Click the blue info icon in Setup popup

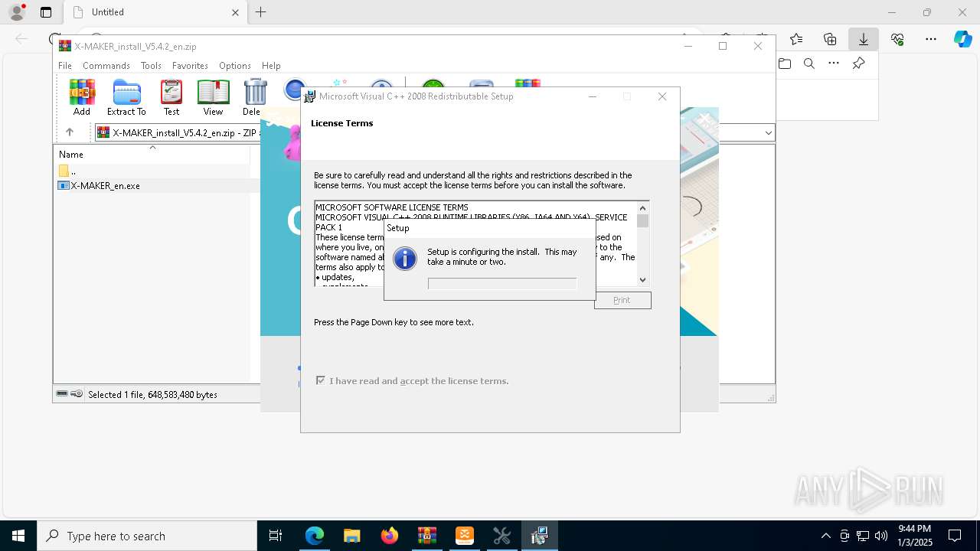(x=404, y=259)
